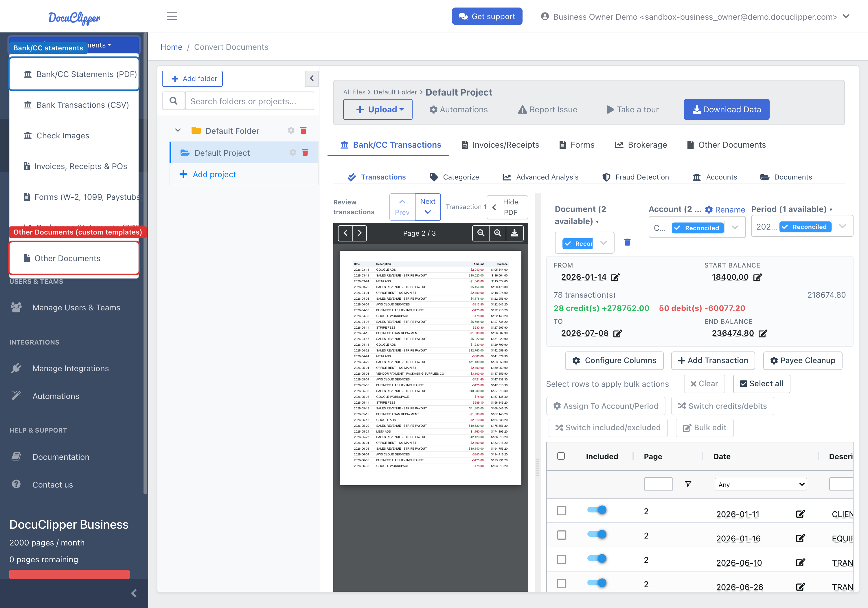Edit the start balance 18400.00
The image size is (868, 608).
(757, 277)
